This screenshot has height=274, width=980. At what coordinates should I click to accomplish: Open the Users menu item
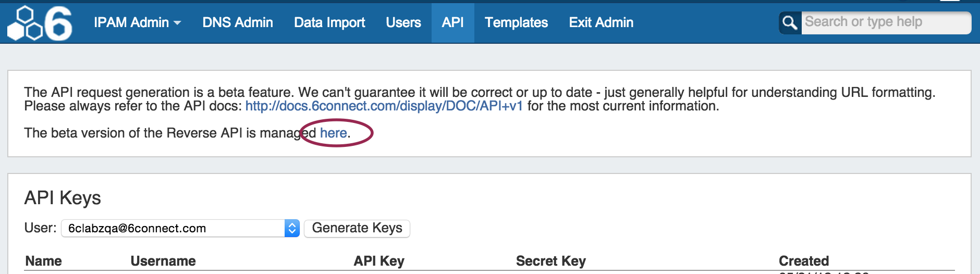pyautogui.click(x=403, y=22)
